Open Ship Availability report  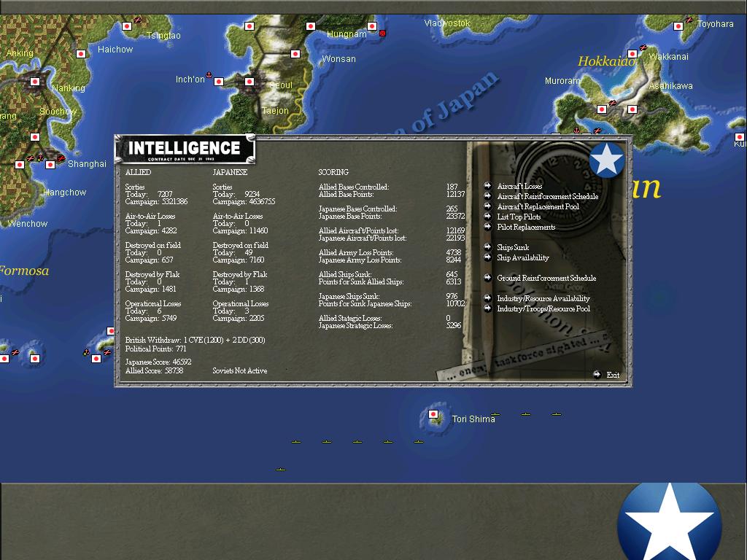tap(522, 257)
